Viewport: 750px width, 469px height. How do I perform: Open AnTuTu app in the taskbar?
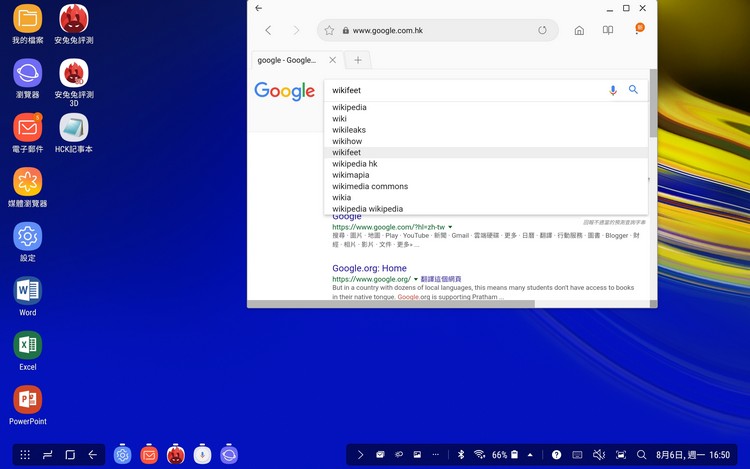[176, 455]
